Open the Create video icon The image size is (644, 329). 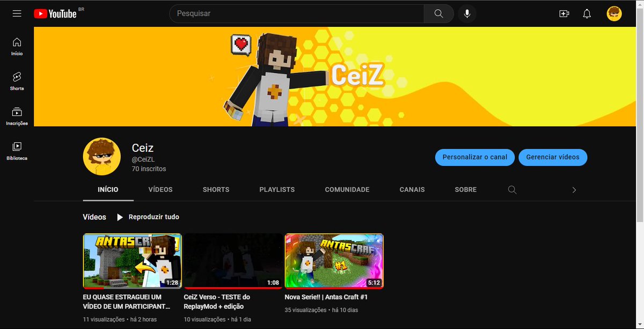pyautogui.click(x=564, y=13)
